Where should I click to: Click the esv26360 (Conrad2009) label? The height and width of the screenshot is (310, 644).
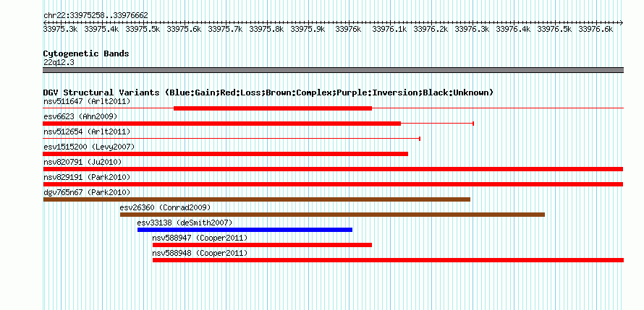click(165, 207)
